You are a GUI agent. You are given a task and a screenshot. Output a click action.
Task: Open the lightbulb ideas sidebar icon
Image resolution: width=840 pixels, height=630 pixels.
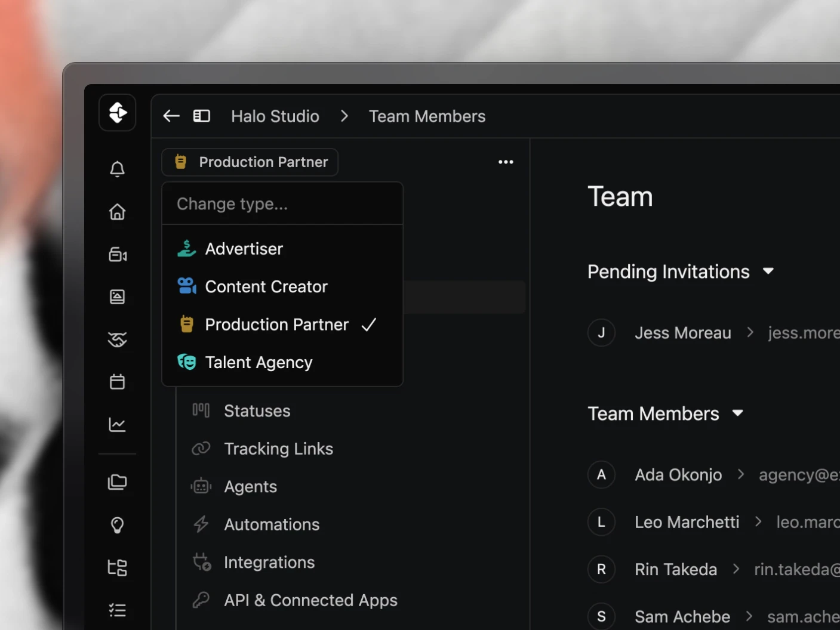pos(118,525)
